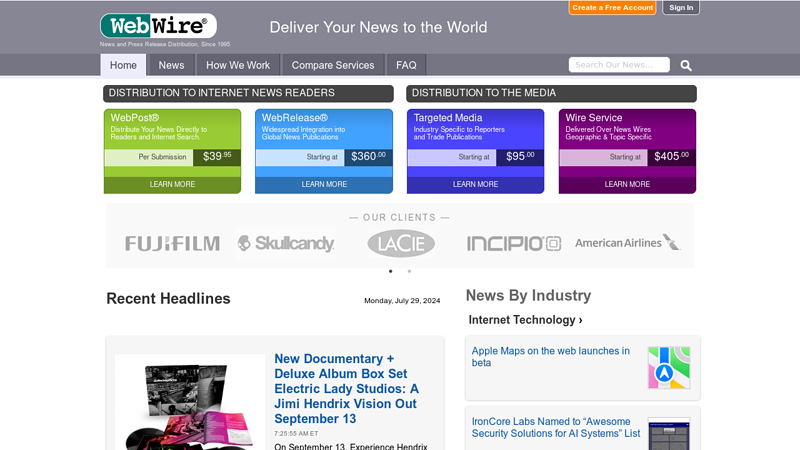Click the Targeted Media service title

click(x=447, y=118)
